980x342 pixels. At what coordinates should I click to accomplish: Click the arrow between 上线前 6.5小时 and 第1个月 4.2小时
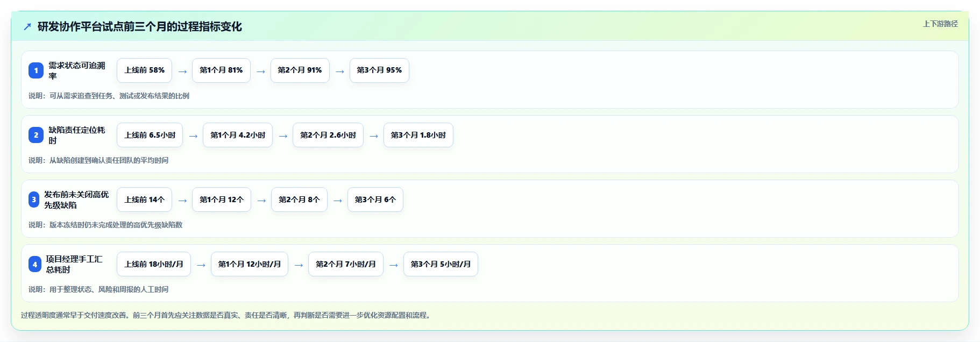pyautogui.click(x=193, y=136)
